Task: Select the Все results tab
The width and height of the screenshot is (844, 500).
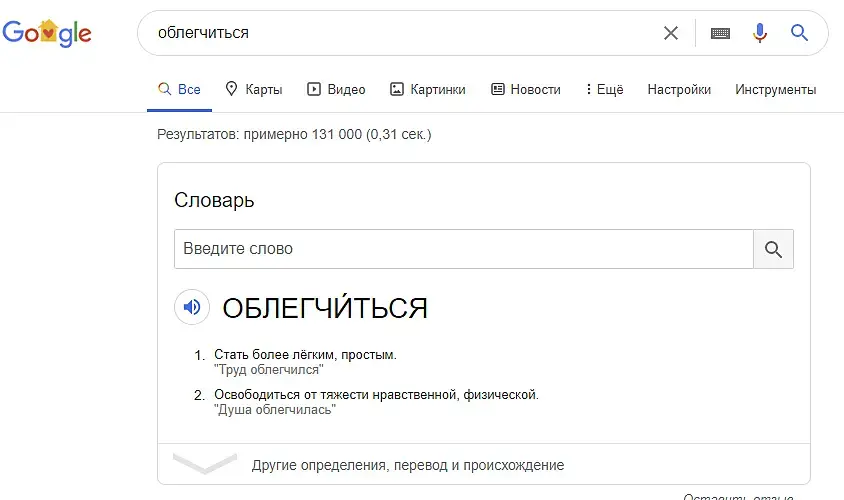Action: 180,89
